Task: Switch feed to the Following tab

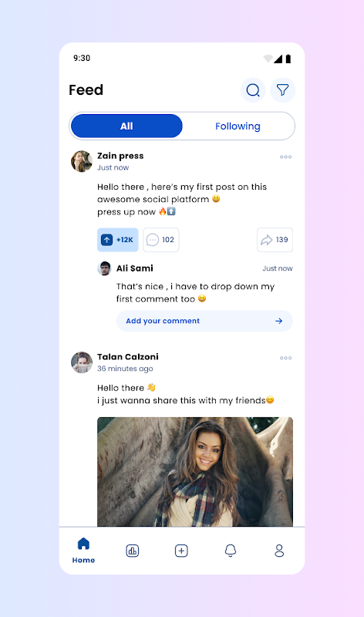Action: point(238,126)
